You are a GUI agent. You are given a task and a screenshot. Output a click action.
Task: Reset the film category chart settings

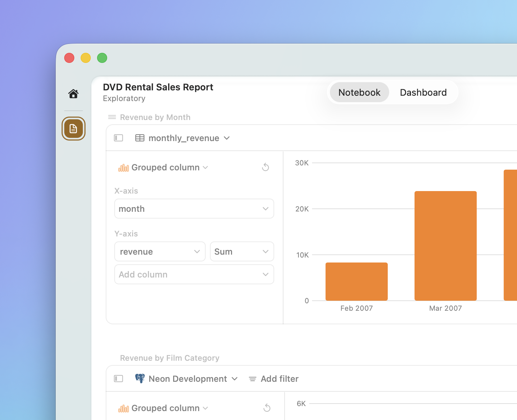click(x=267, y=408)
